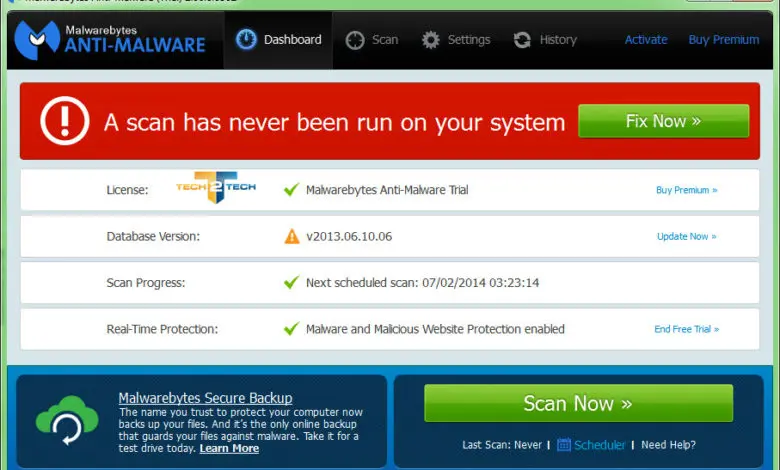Open the Scan tab
Image resolution: width=780 pixels, height=470 pixels.
tap(372, 40)
